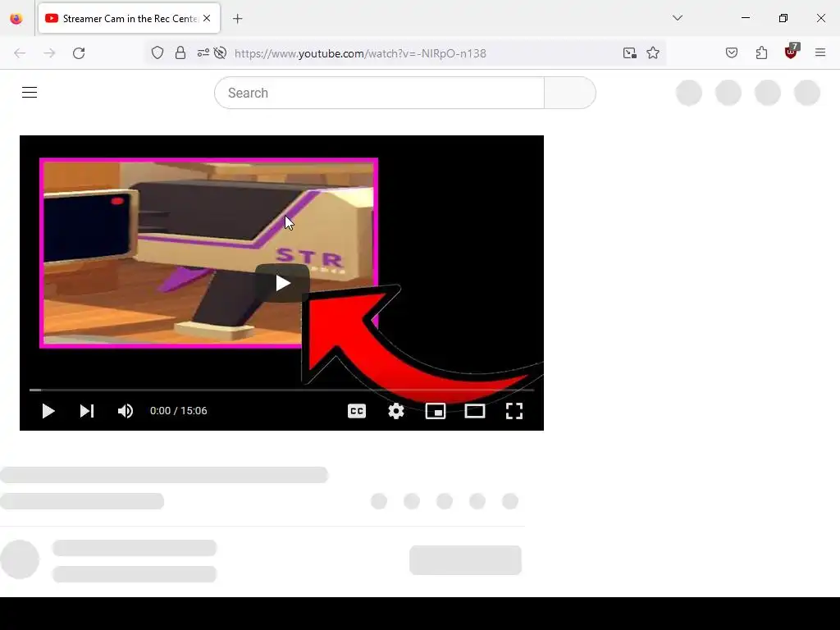Focus the YouTube Search field

pos(379,93)
